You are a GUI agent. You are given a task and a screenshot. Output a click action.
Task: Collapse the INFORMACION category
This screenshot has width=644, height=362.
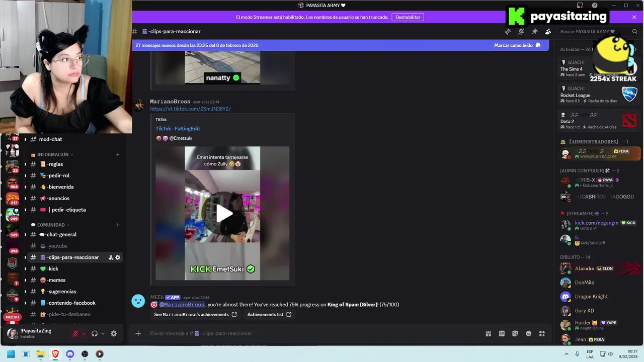[52, 154]
